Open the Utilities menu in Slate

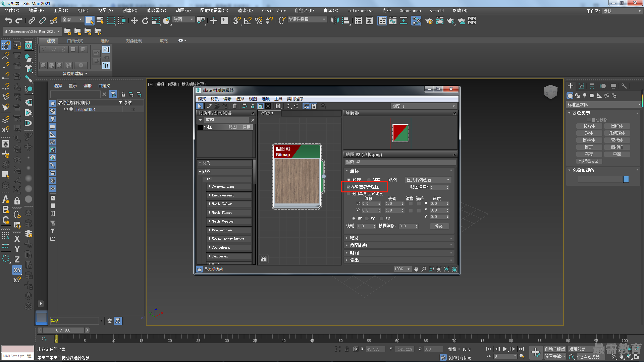[x=295, y=99]
